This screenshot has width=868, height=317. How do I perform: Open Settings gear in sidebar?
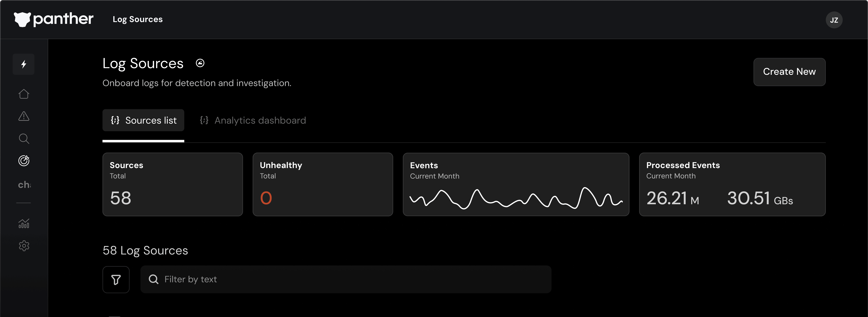pos(24,246)
